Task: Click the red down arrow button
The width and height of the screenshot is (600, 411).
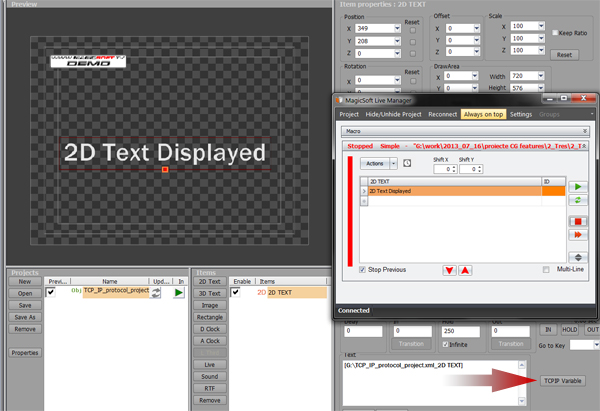Action: tap(450, 271)
